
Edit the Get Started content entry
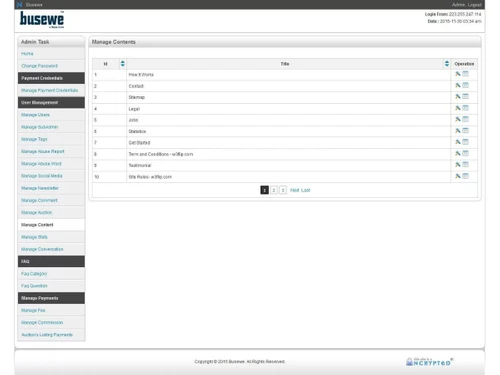(458, 142)
